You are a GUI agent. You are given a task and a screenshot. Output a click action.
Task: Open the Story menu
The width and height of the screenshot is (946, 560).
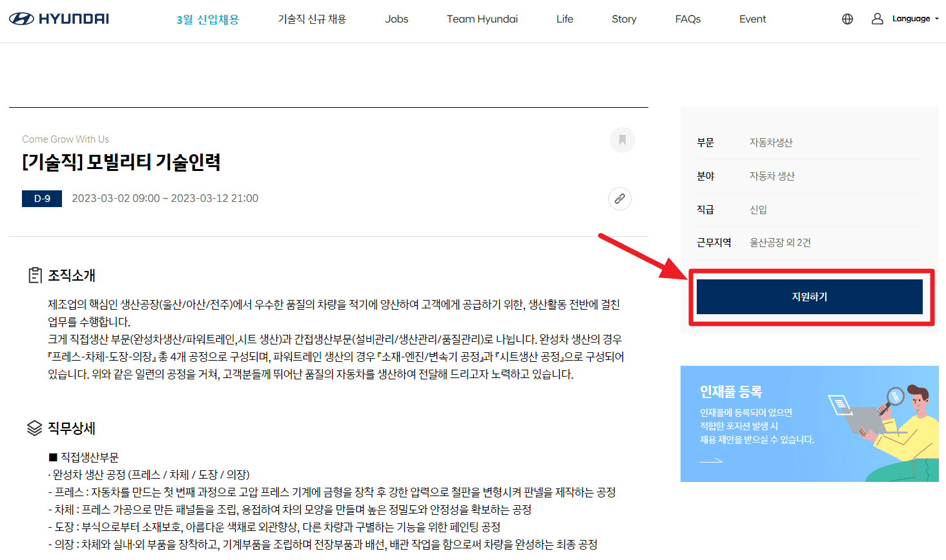(x=624, y=19)
